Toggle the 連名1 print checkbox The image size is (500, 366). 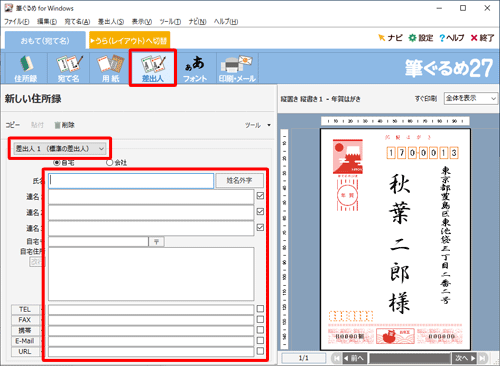(x=260, y=196)
